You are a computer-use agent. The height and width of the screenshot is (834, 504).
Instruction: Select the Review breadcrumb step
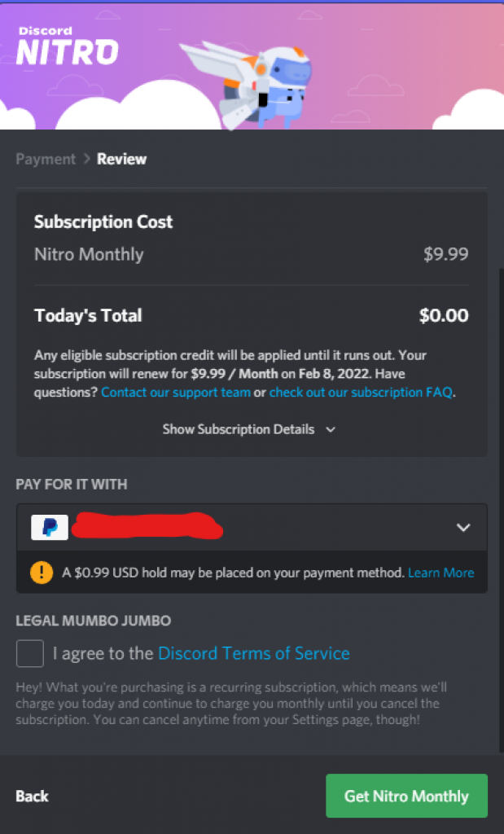tap(121, 160)
